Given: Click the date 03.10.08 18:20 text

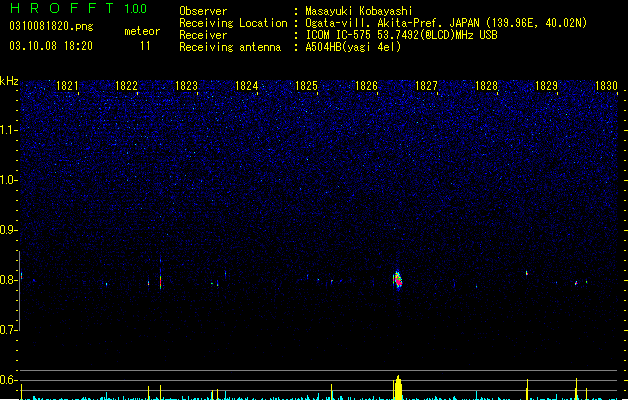Looking at the screenshot, I should [51, 46].
